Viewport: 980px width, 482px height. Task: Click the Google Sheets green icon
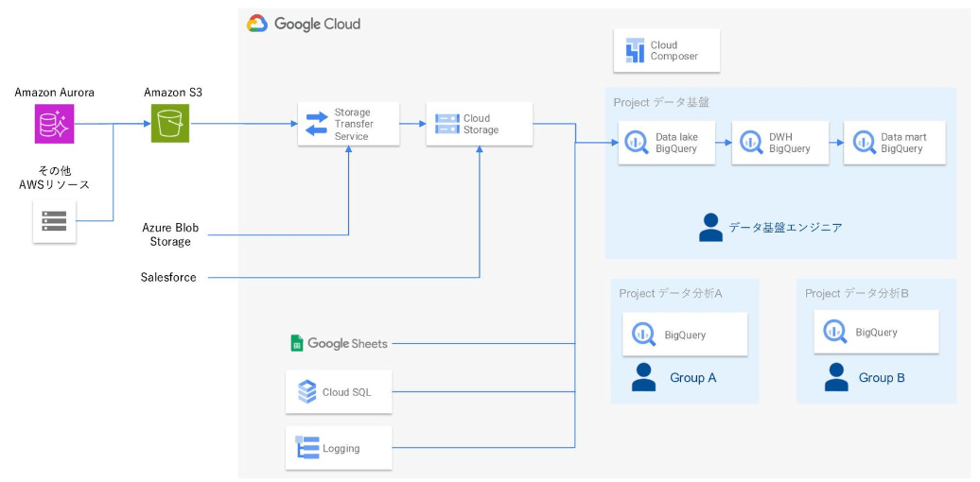(x=297, y=343)
